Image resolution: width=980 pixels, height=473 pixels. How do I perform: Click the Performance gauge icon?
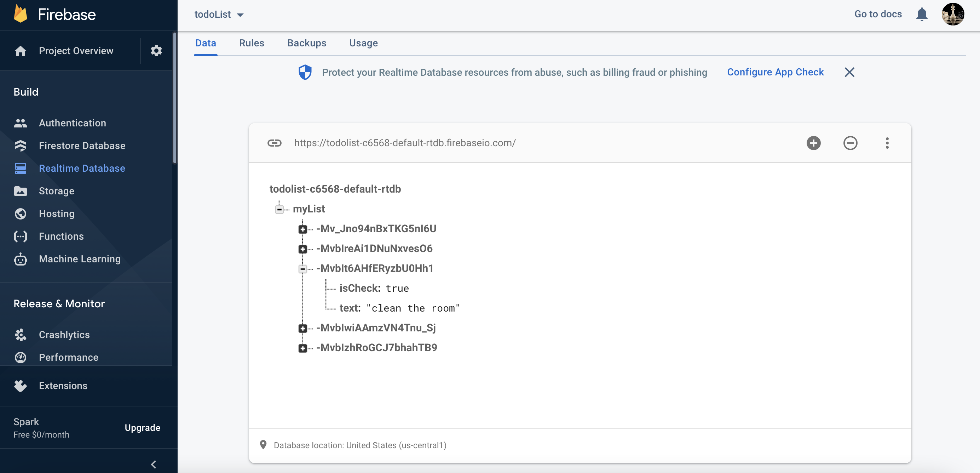[21, 357]
